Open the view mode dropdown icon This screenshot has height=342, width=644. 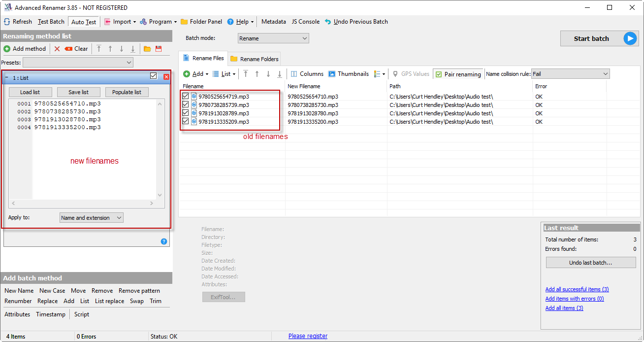coord(380,74)
